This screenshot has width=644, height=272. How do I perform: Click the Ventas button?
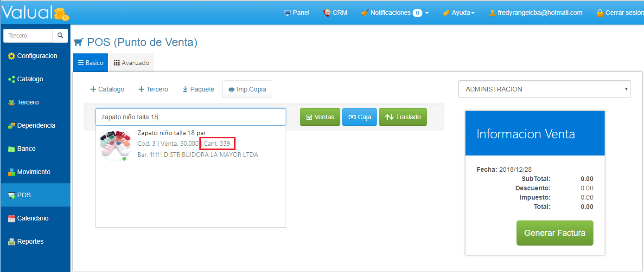click(320, 117)
